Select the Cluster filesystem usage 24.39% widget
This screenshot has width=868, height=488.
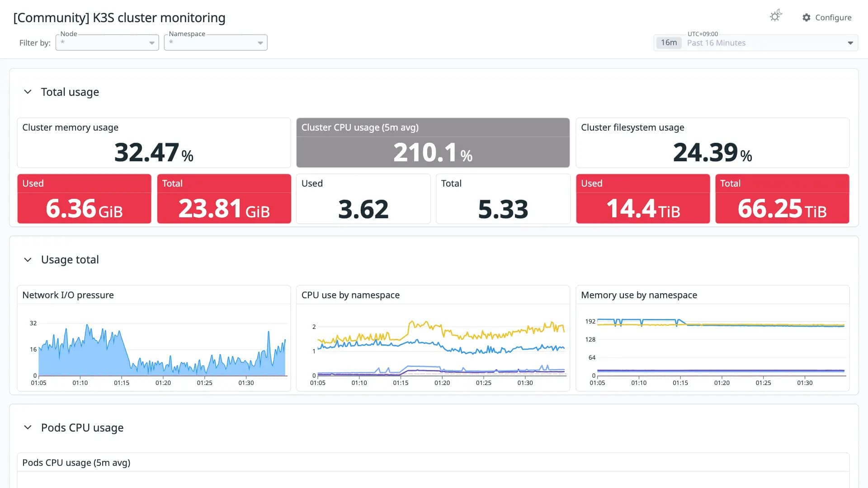(x=712, y=143)
